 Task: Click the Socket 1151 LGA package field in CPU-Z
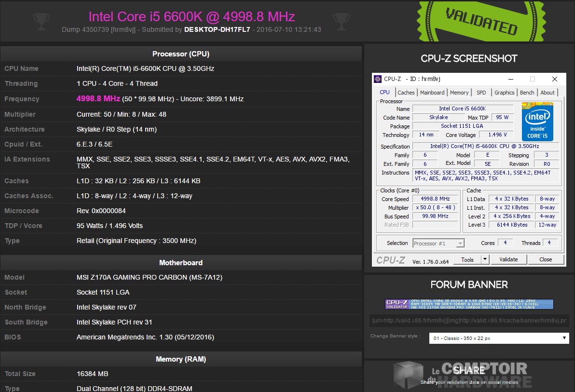(x=463, y=126)
